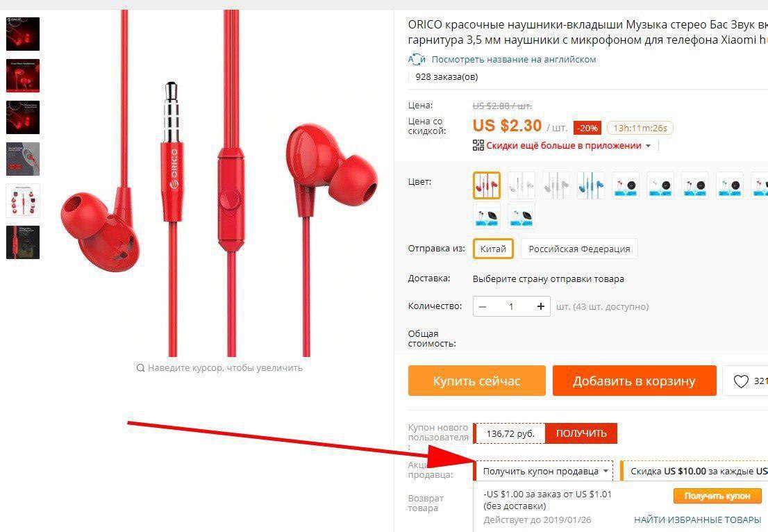
Task: Open НАЙТИ ИЗБРАННЫЕ ТОВАРЫ link
Action: click(697, 519)
